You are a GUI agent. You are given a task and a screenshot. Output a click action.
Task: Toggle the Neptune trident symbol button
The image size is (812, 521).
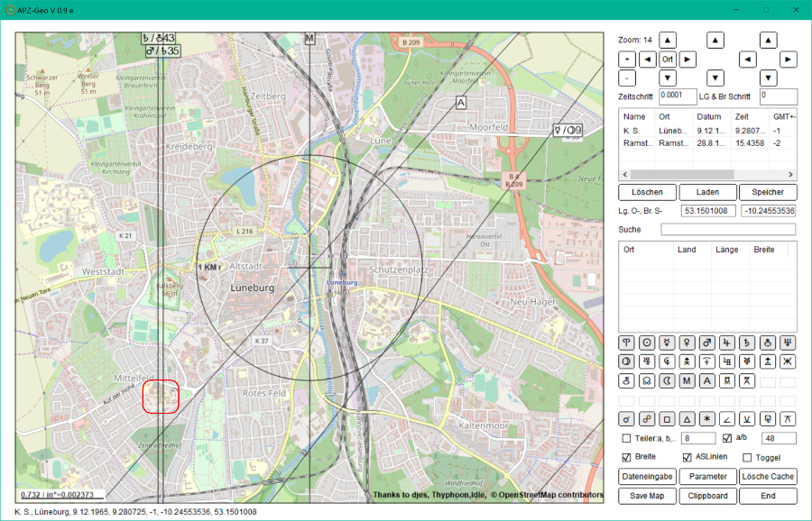(x=788, y=343)
